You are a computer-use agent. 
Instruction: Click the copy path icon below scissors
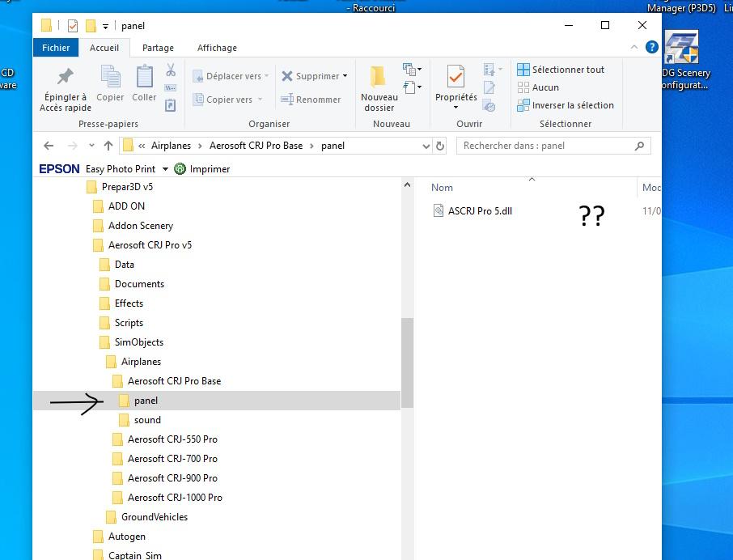coord(171,88)
